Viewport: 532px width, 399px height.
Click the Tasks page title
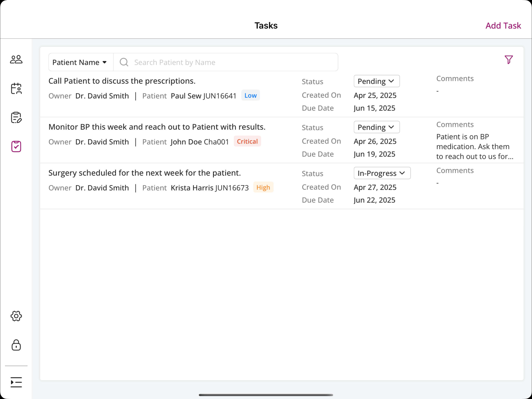(x=266, y=26)
